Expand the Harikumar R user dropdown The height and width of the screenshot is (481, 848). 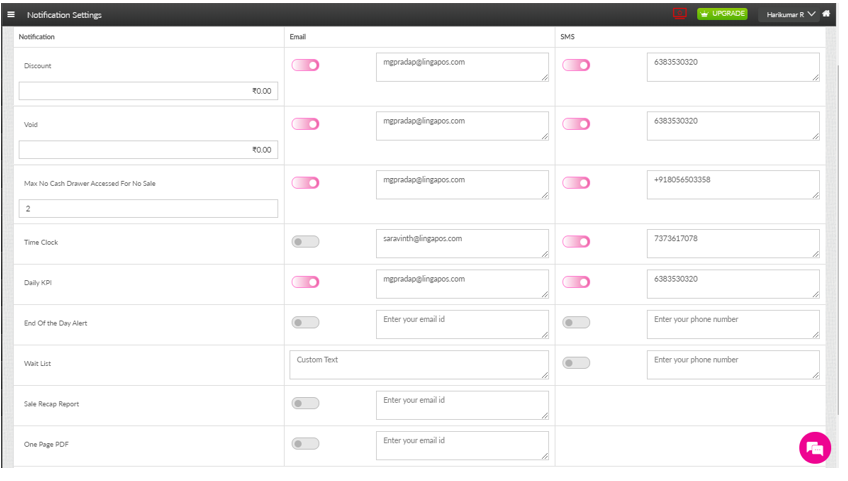pyautogui.click(x=791, y=14)
